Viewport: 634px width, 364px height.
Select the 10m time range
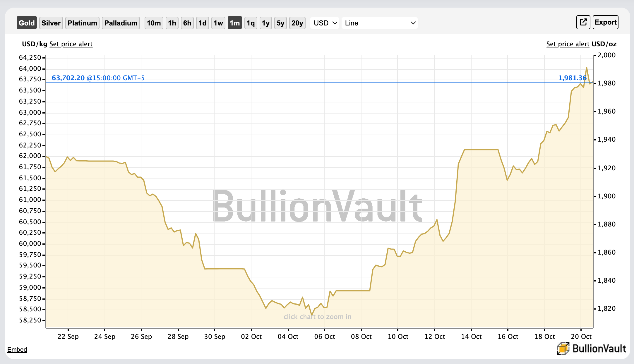coord(154,23)
